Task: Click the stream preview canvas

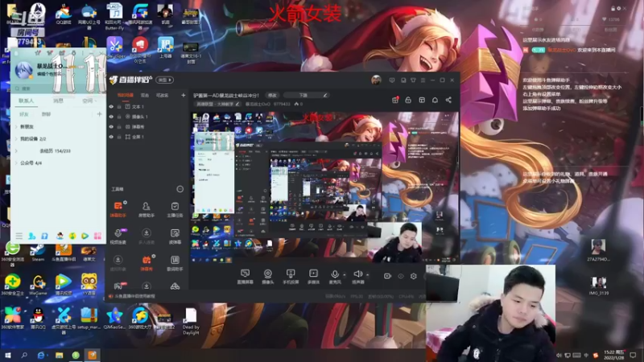Action: [324, 187]
